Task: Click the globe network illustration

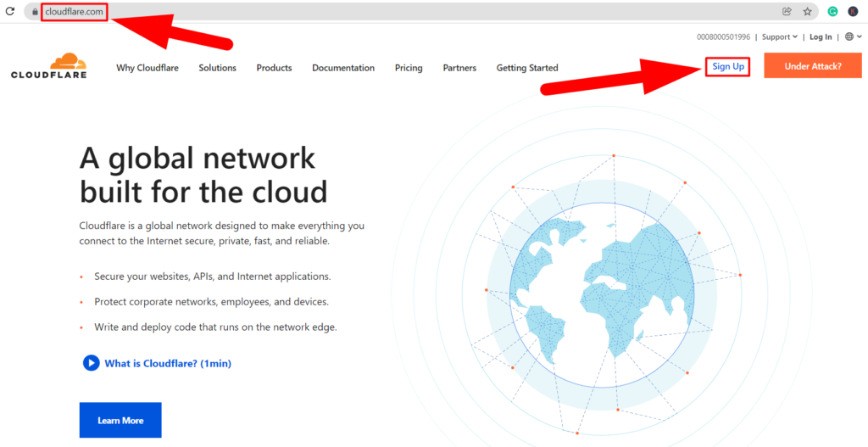Action: [601, 293]
